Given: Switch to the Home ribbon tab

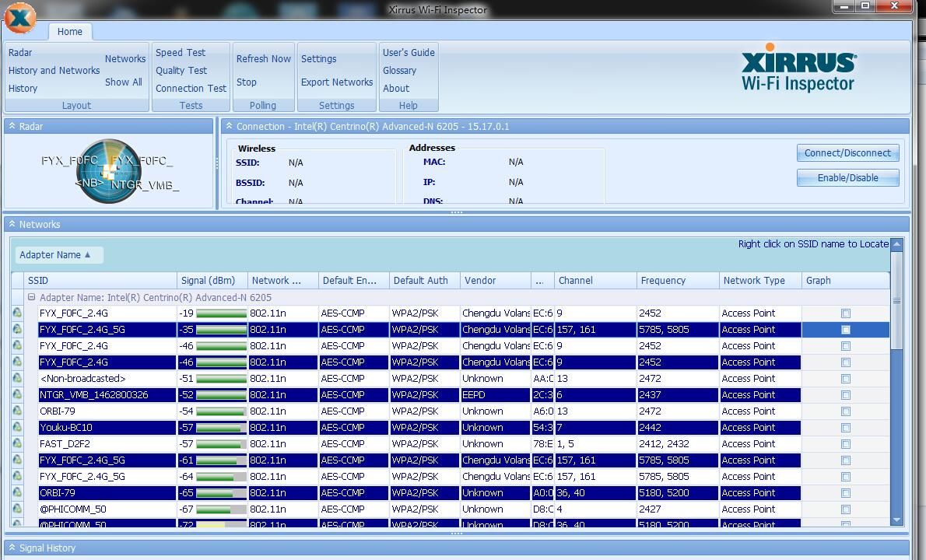Looking at the screenshot, I should click(x=70, y=32).
